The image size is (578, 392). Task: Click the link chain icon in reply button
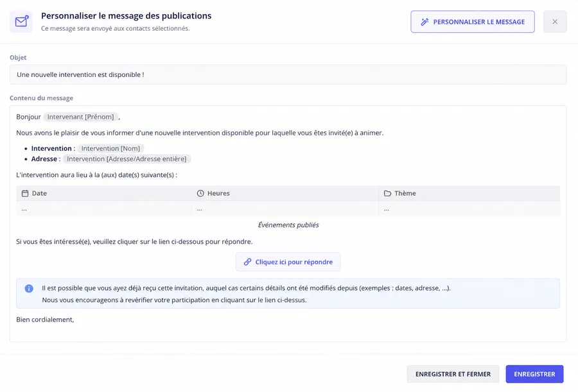[x=247, y=262]
